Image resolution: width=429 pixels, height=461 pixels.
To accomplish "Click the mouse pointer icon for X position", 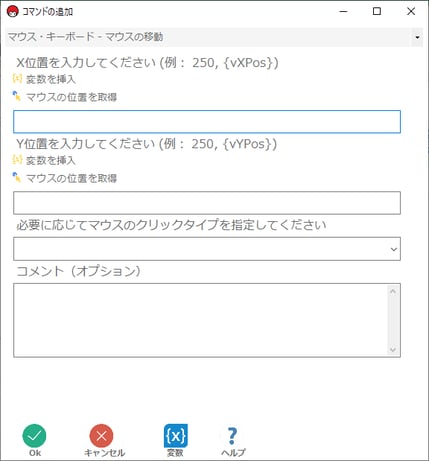I will coord(17,96).
